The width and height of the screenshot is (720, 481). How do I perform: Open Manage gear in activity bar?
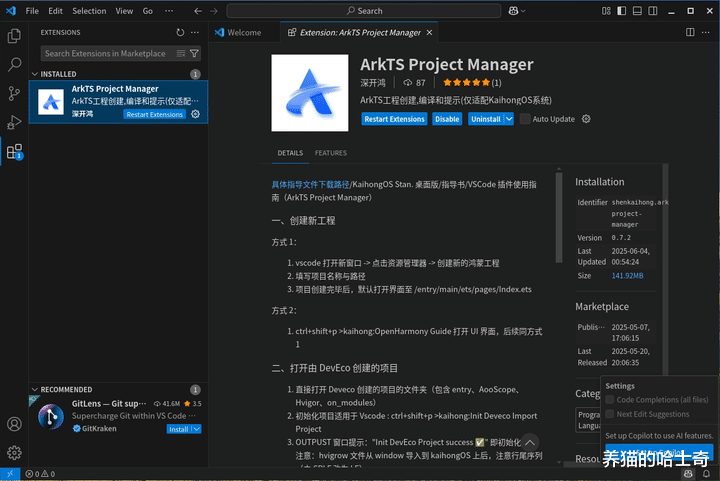pyautogui.click(x=14, y=453)
